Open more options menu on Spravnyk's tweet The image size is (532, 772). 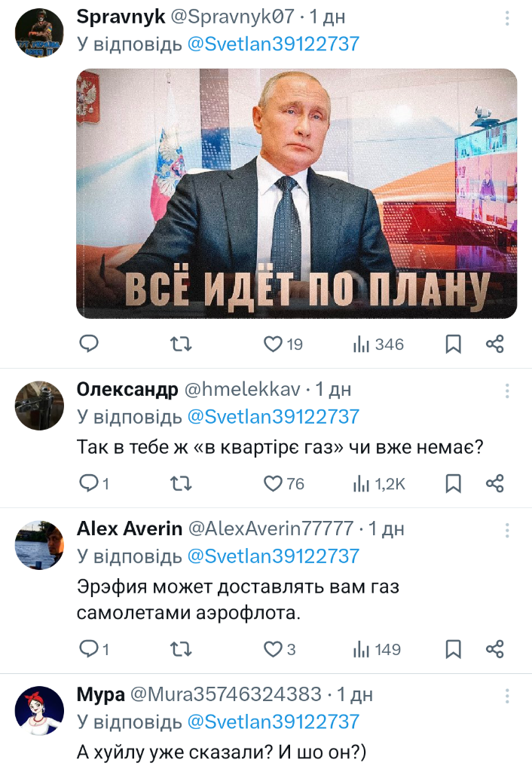pos(507,19)
